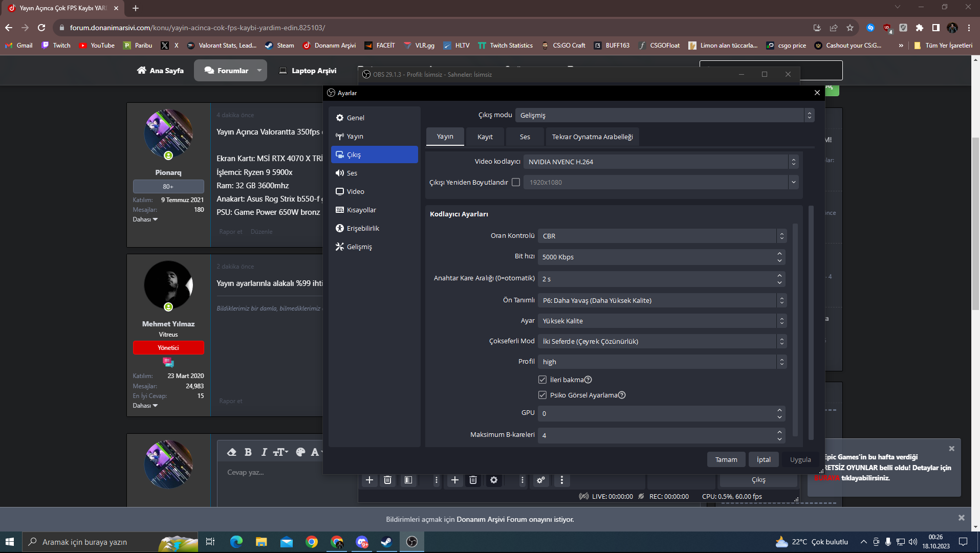Click the Steam icon in the taskbar
This screenshot has width=980, height=553.
[386, 542]
